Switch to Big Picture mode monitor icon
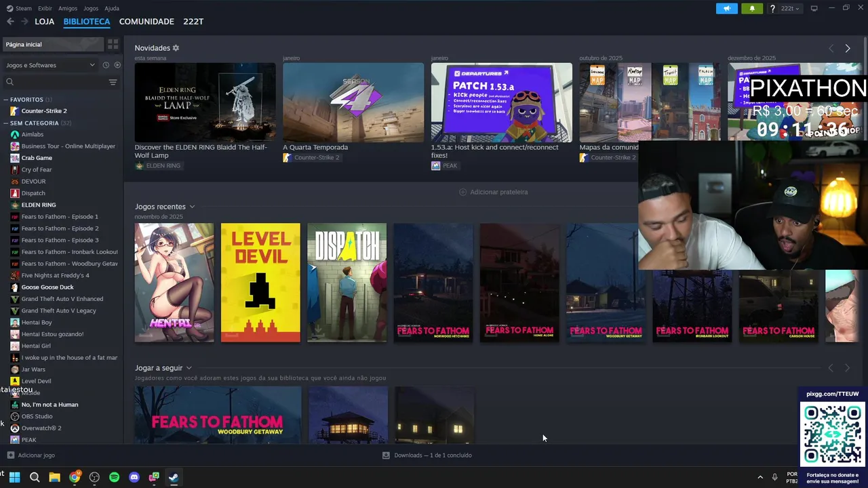 [x=814, y=8]
